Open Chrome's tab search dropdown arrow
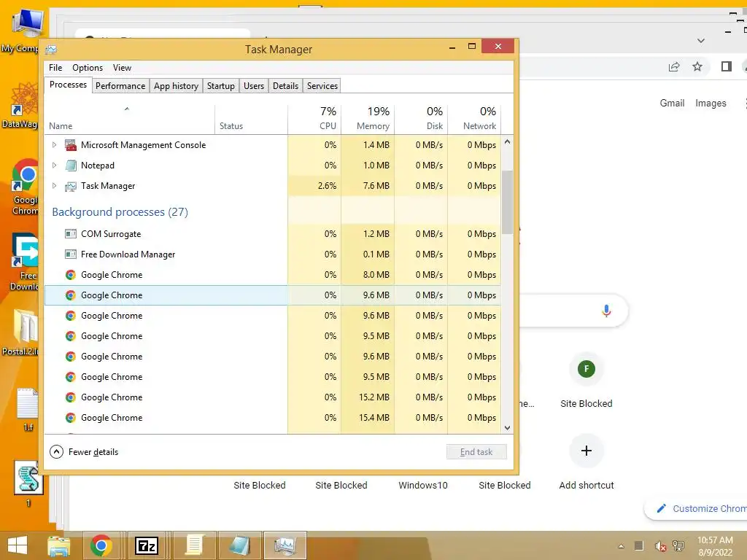This screenshot has width=747, height=560. (701, 41)
